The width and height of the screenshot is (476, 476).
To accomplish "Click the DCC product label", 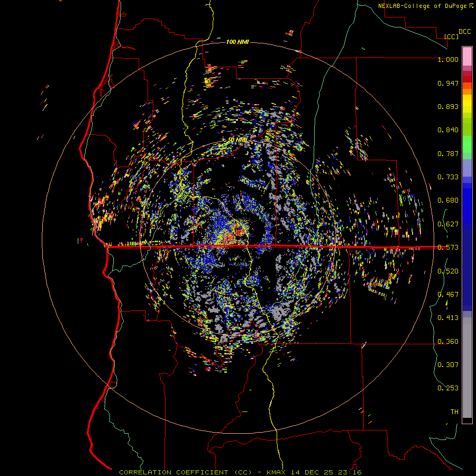I will click(x=464, y=32).
